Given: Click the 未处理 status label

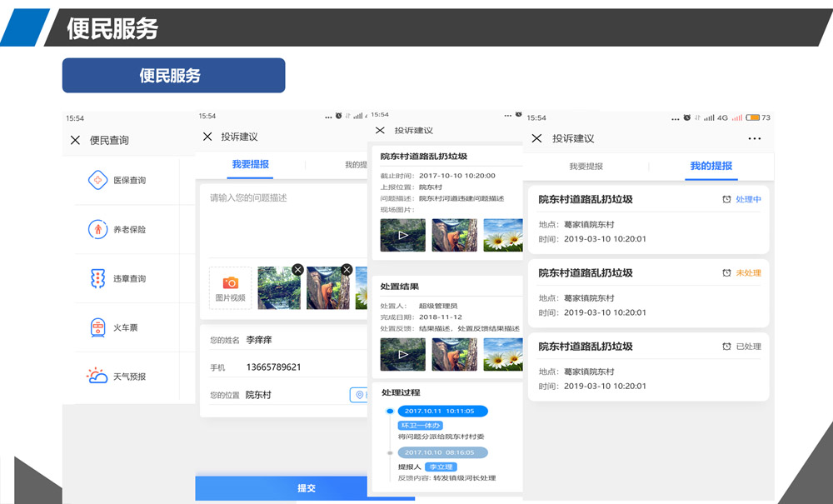Looking at the screenshot, I should click(x=749, y=273).
